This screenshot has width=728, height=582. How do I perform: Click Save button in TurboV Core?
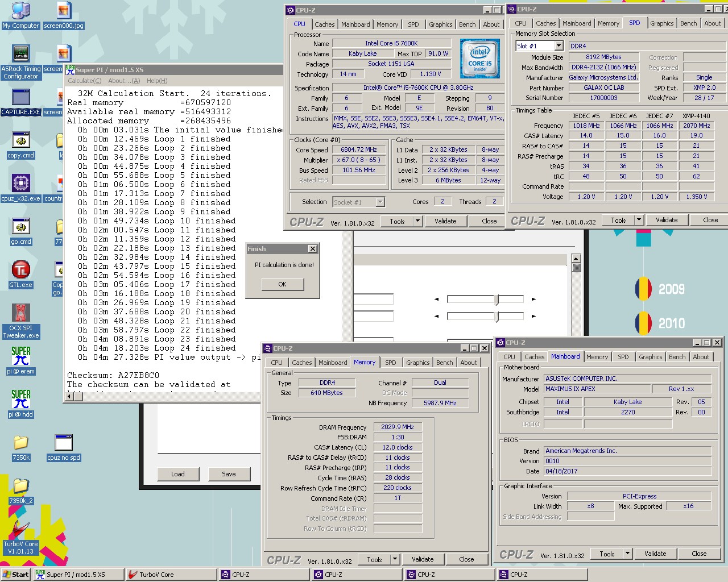[229, 474]
